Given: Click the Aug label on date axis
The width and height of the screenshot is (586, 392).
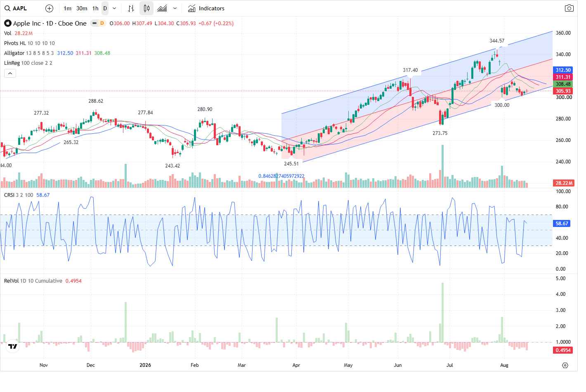Looking at the screenshot, I should coord(504,365).
